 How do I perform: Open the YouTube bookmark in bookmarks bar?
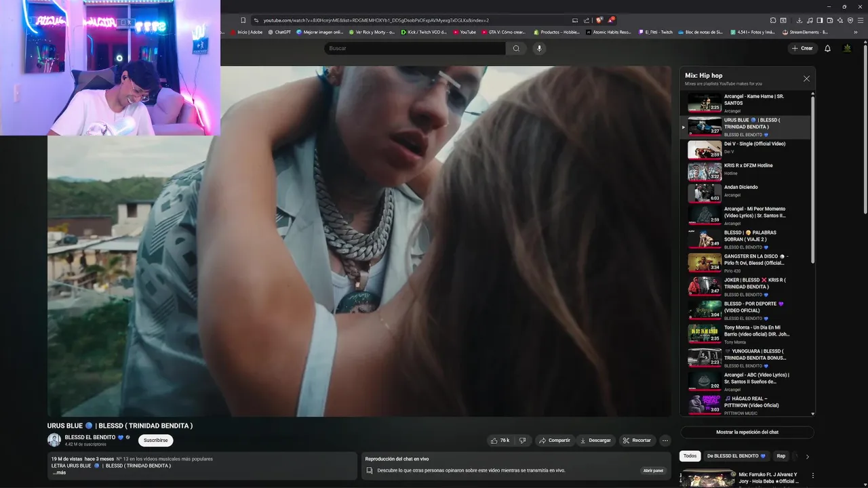(465, 32)
